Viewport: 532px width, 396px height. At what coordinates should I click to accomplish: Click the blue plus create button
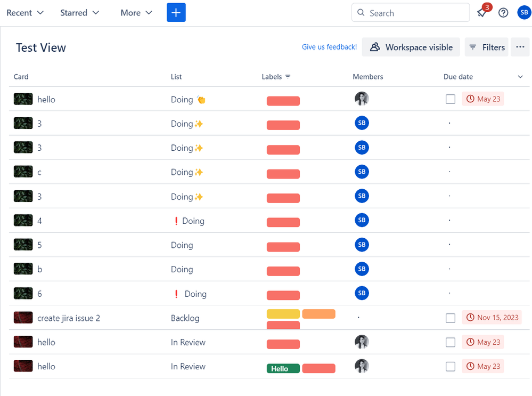coord(176,13)
